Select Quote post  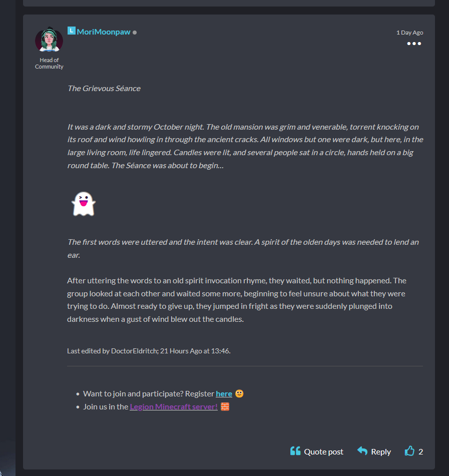(323, 451)
